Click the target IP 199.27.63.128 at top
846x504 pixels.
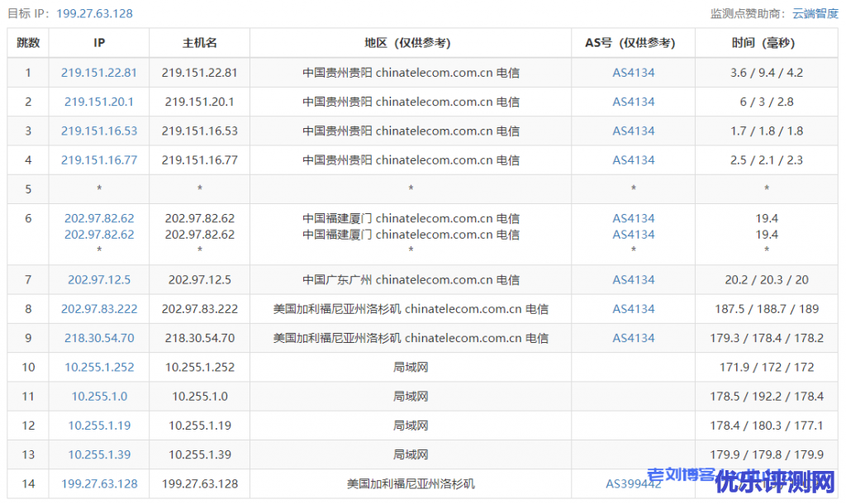[x=94, y=13]
